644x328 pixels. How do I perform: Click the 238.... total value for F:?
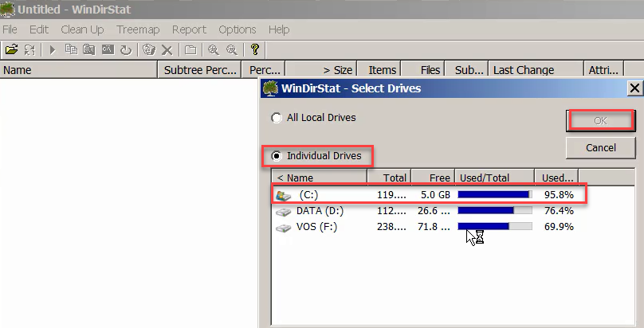tap(391, 227)
